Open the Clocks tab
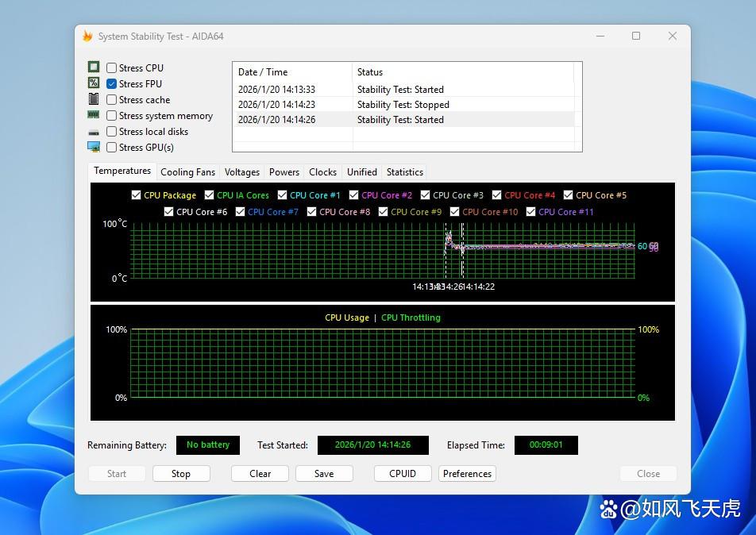Viewport: 756px width, 535px height. coord(322,172)
